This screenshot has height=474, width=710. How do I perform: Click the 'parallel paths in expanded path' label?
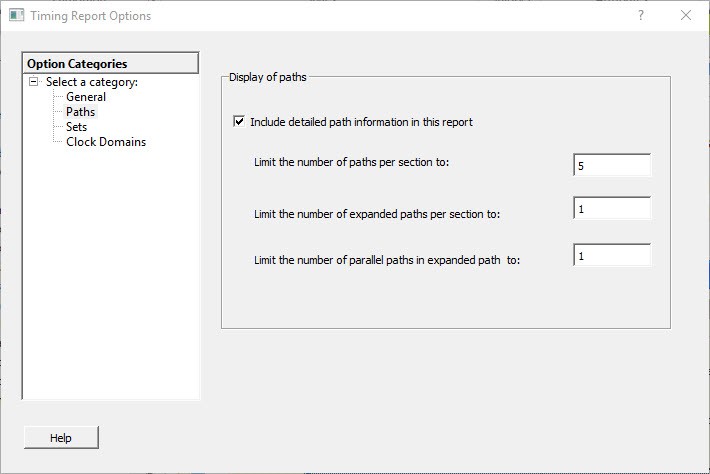pos(388,260)
